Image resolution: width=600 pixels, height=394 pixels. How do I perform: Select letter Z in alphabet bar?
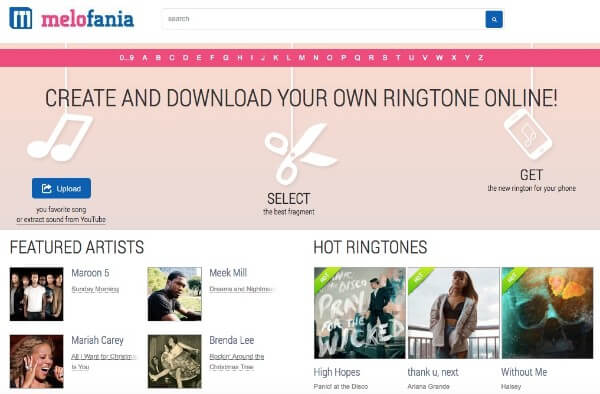coord(481,58)
